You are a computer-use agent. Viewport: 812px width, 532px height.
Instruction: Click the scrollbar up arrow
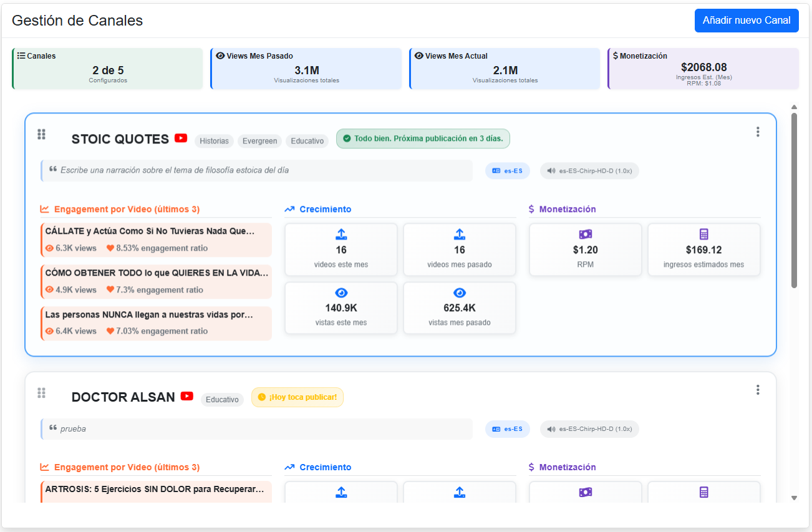point(794,107)
